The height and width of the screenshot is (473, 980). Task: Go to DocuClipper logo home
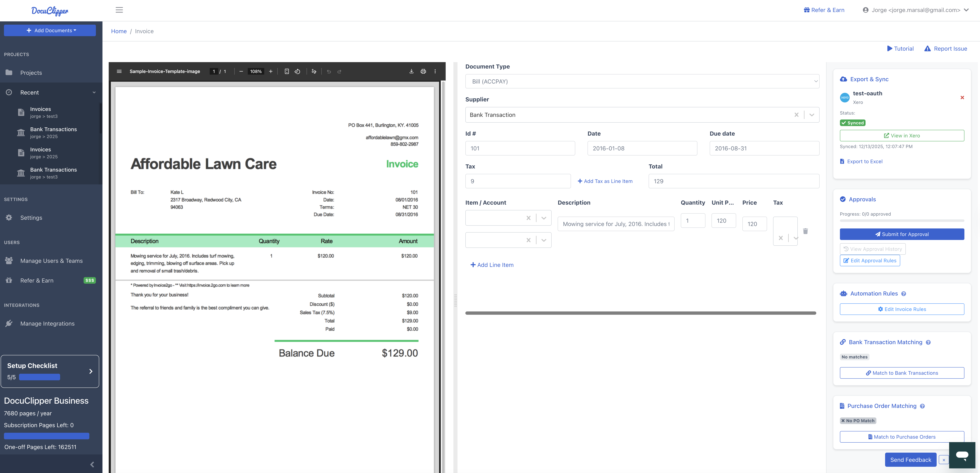[x=50, y=11]
